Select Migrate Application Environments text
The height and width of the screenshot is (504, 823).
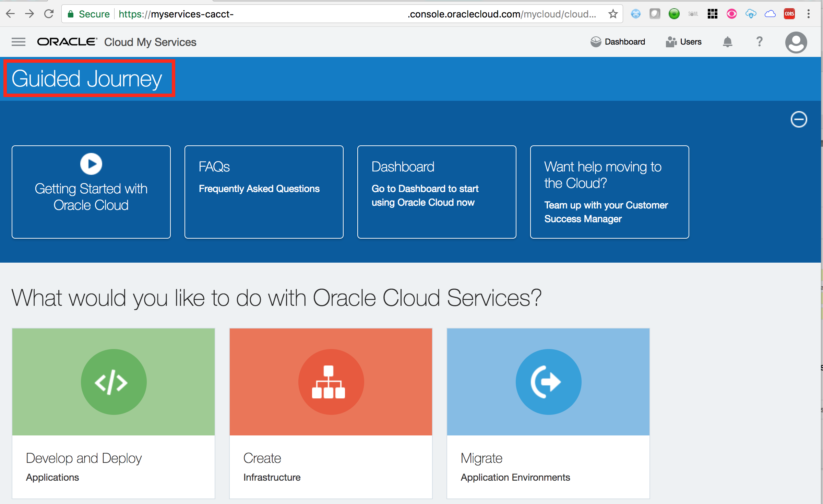pyautogui.click(x=515, y=467)
